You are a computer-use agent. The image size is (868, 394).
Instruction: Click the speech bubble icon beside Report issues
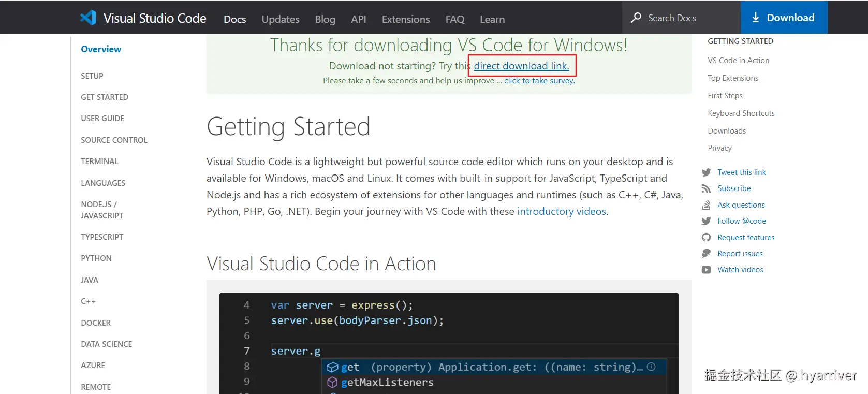pos(706,254)
